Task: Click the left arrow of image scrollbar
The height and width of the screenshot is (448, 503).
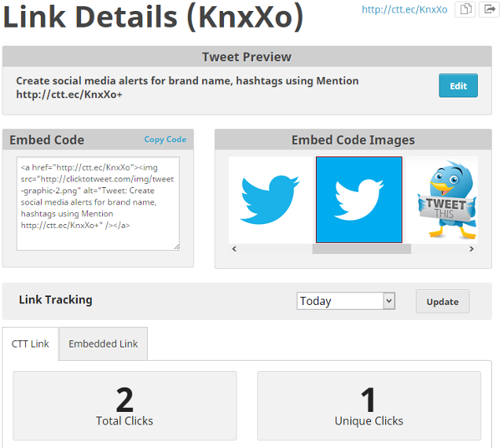Action: pyautogui.click(x=234, y=249)
